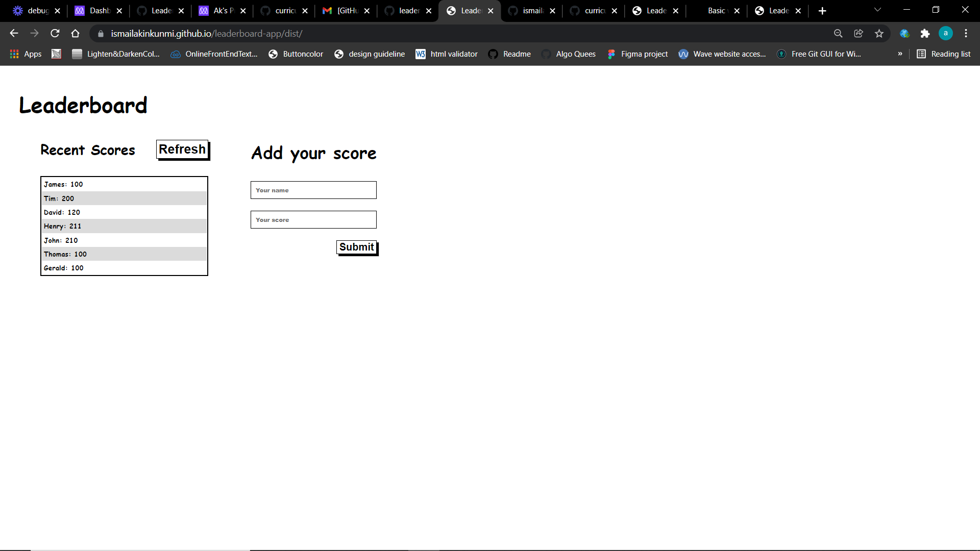Viewport: 980px width, 551px height.
Task: Click the browser profile avatar
Action: tap(946, 33)
